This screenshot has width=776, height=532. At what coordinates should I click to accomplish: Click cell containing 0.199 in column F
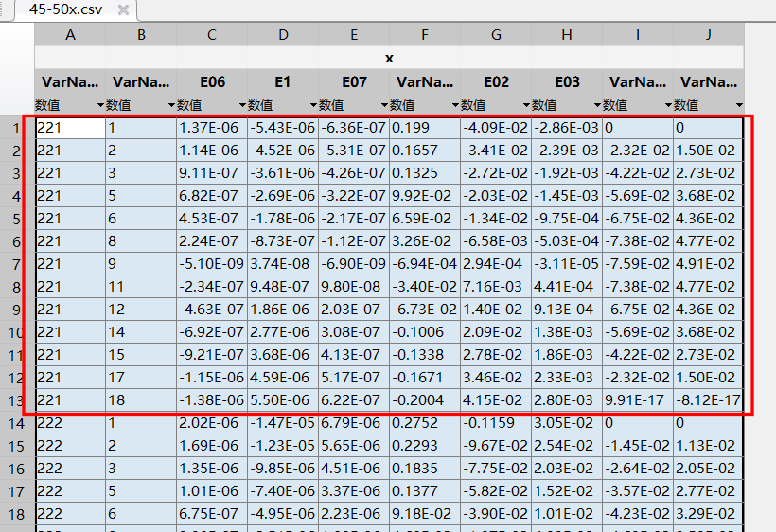tap(424, 128)
